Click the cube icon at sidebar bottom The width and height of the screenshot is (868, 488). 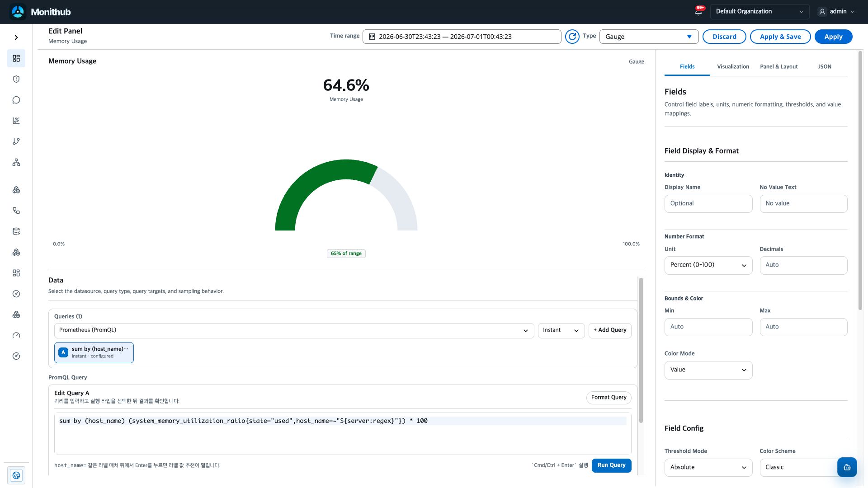pos(16,475)
